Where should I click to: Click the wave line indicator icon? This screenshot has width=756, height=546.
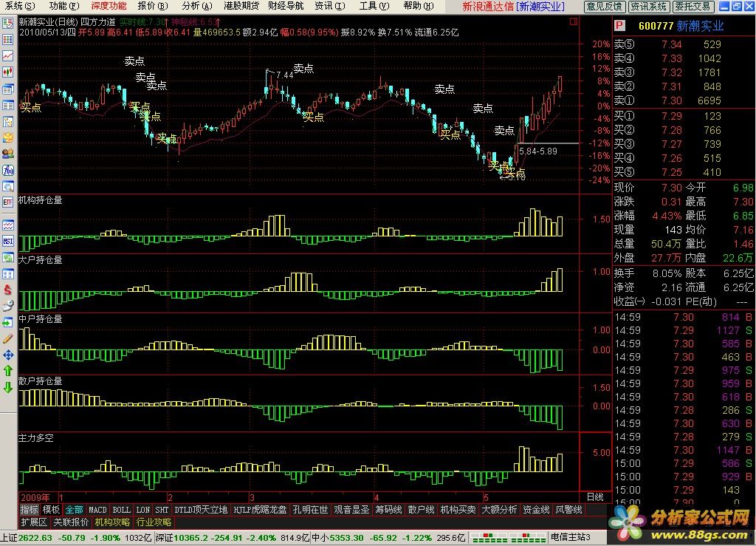tap(7, 225)
